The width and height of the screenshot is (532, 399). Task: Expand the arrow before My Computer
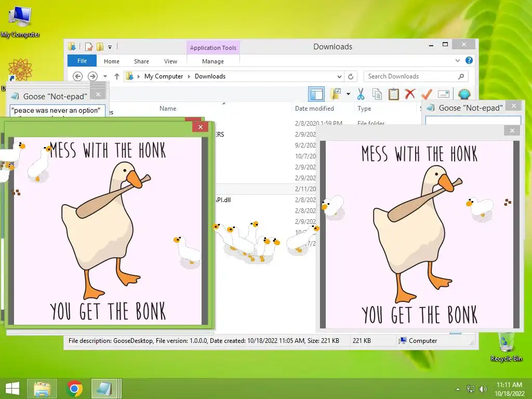coord(138,77)
